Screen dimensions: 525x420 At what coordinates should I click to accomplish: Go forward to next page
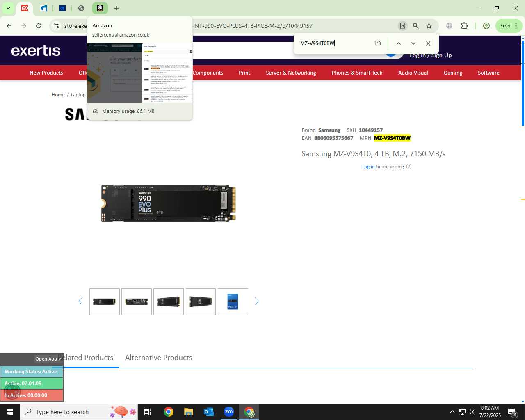point(24,26)
